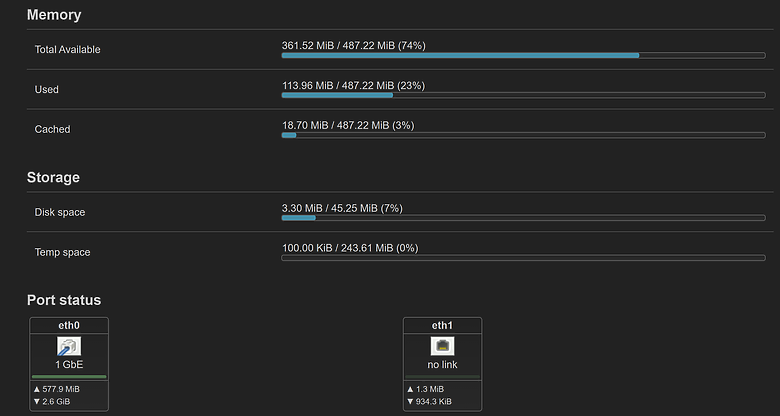Click the eth1 disconnected port icon
The image size is (780, 416).
point(442,346)
